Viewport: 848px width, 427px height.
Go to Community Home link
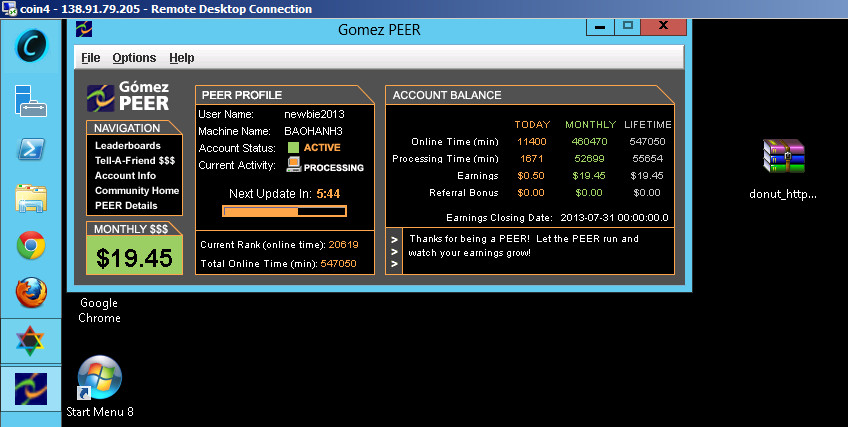tap(137, 190)
